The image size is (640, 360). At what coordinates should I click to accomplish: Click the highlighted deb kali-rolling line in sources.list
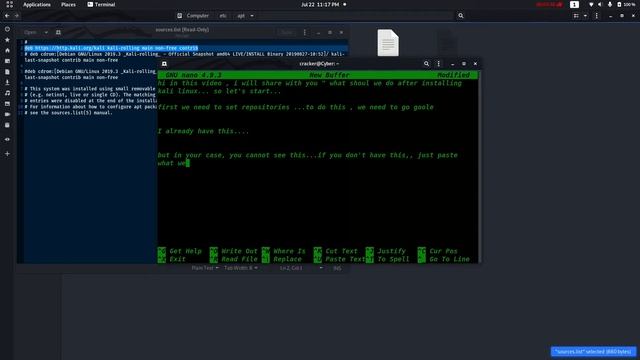pos(111,48)
